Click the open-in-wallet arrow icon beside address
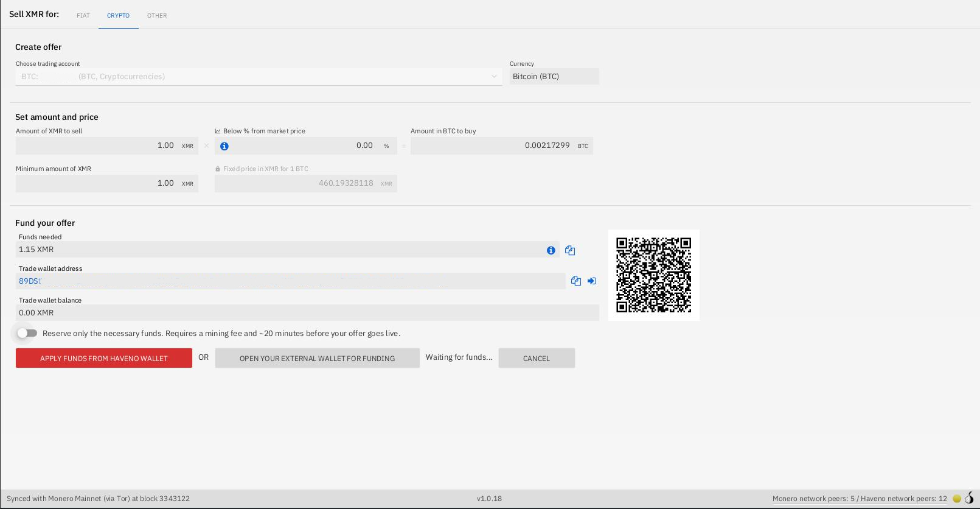The height and width of the screenshot is (509, 980). point(592,281)
